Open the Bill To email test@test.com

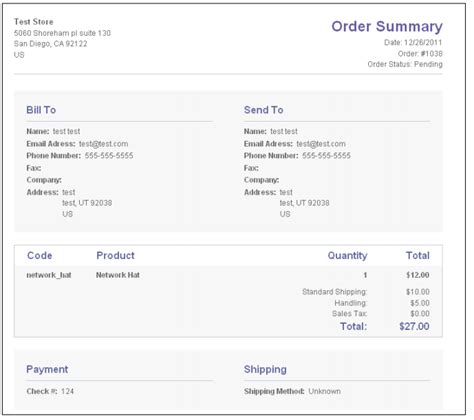(103, 144)
